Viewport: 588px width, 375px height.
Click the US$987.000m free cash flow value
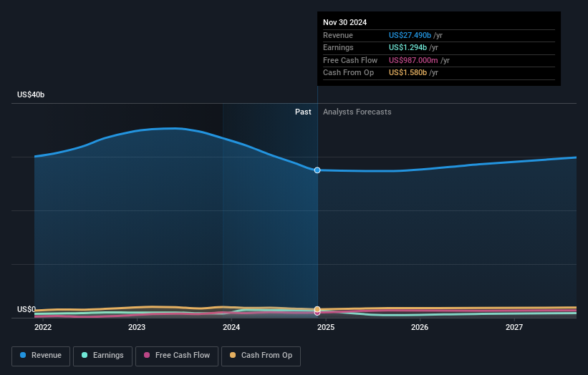[413, 60]
